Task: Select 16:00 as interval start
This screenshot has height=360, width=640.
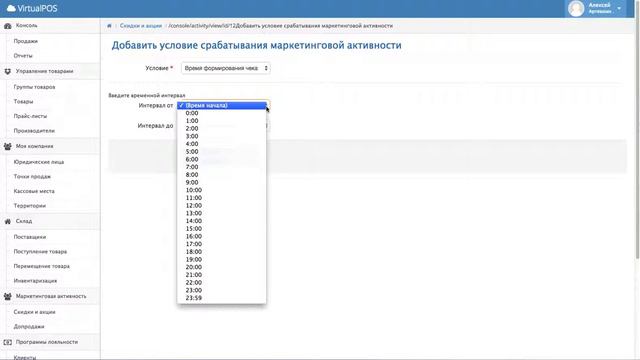Action: coord(222,237)
